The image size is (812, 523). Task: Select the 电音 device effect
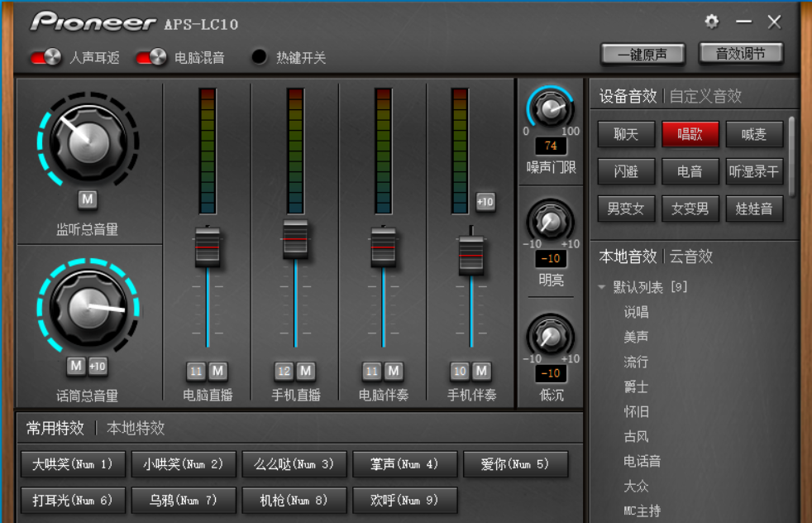click(690, 171)
